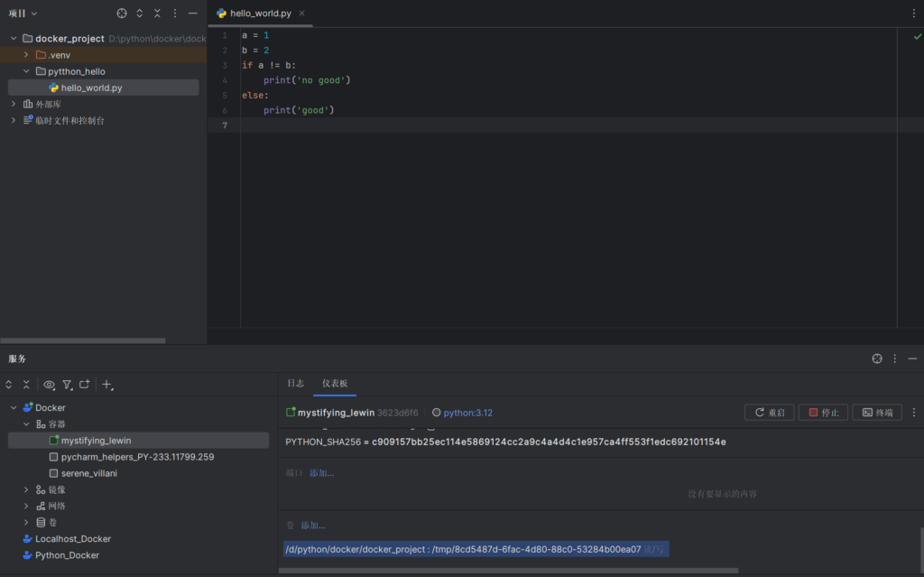Select the hello_world.py editor tab

tap(258, 14)
